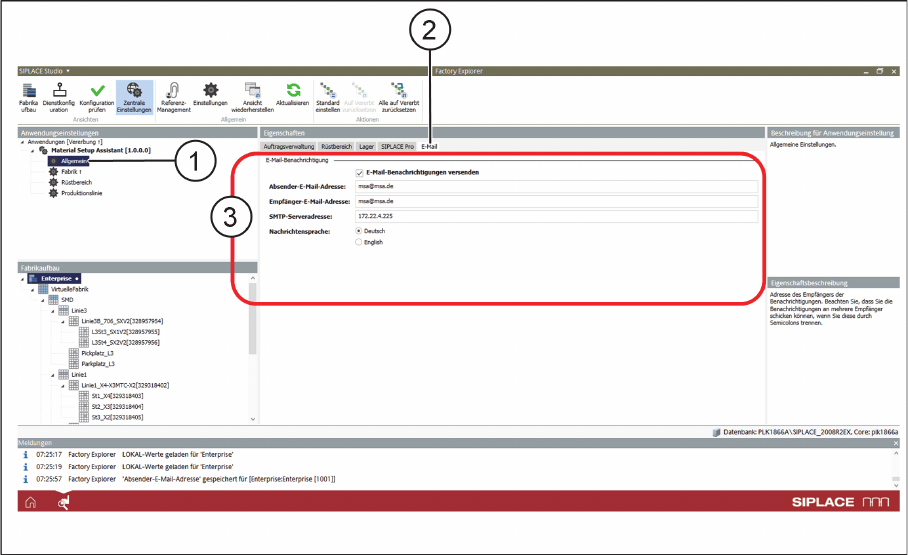Select St1_X4[329318403] station
This screenshot has width=908, height=555.
(x=118, y=396)
